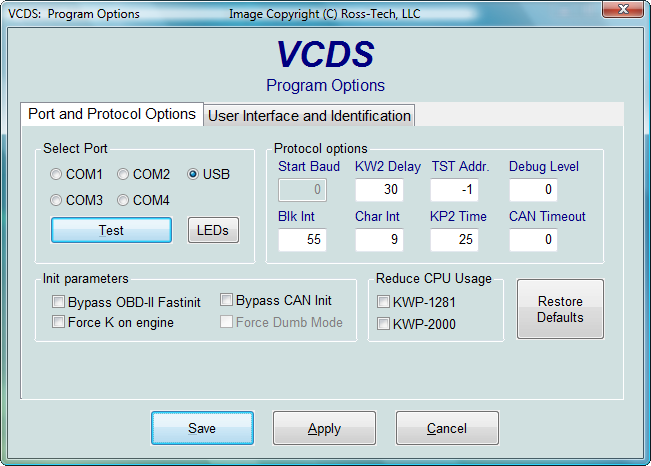Click the Start Baud label
The height and width of the screenshot is (466, 651).
click(x=309, y=167)
